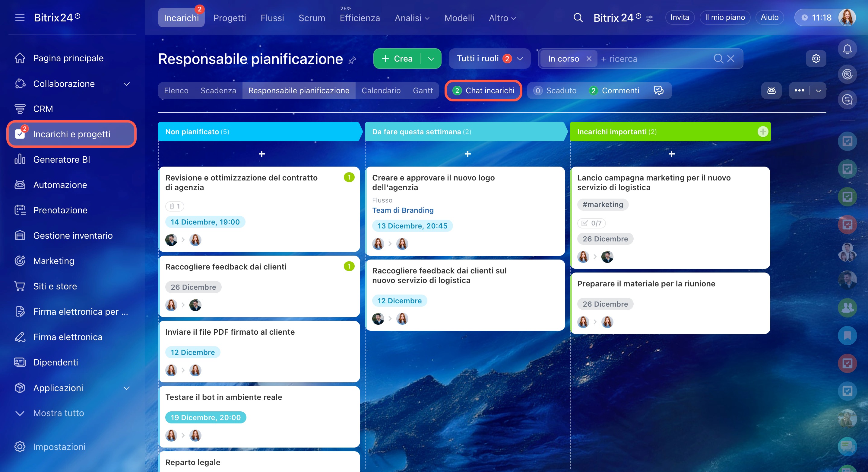Open the Progetti top menu item
The image size is (868, 472).
(230, 18)
